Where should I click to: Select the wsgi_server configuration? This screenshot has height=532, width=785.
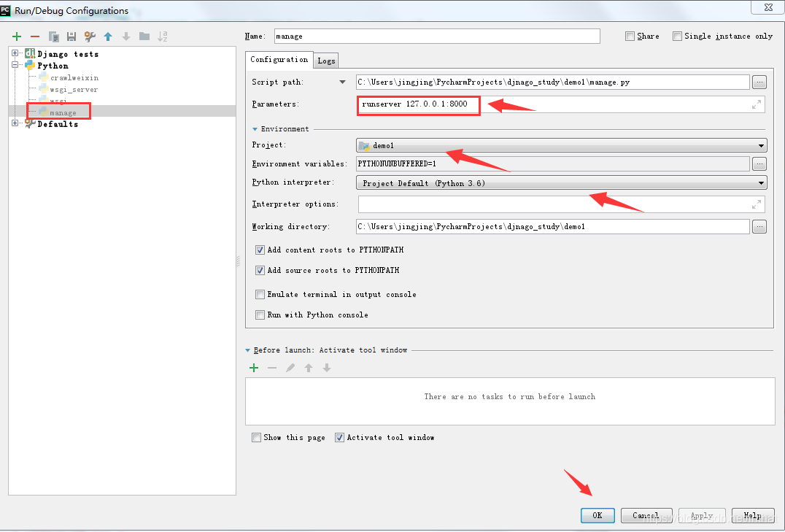[x=74, y=90]
